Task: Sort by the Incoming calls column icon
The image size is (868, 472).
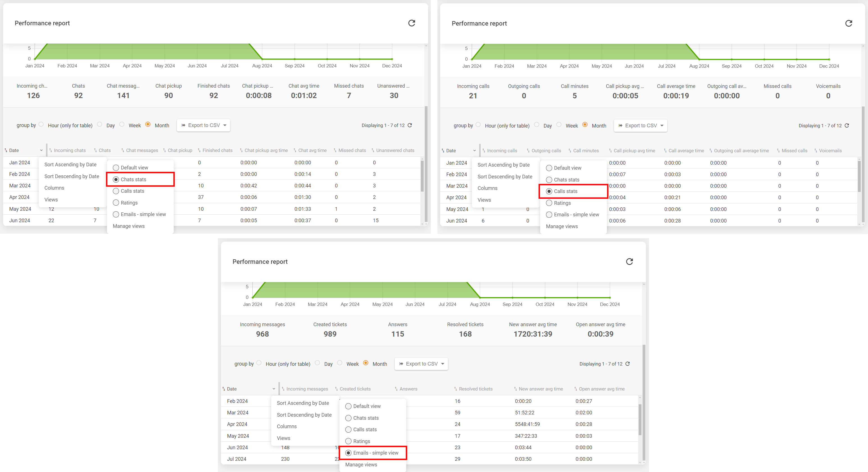Action: 483,151
